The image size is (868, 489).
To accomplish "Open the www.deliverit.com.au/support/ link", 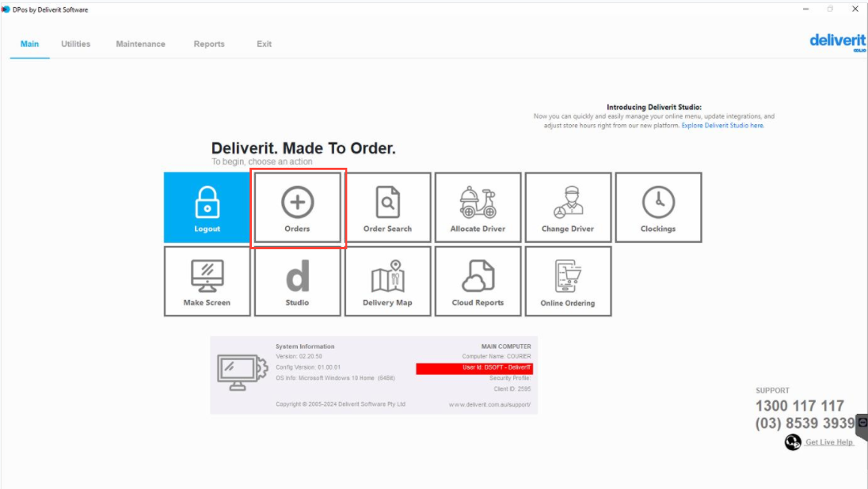I will tap(489, 404).
